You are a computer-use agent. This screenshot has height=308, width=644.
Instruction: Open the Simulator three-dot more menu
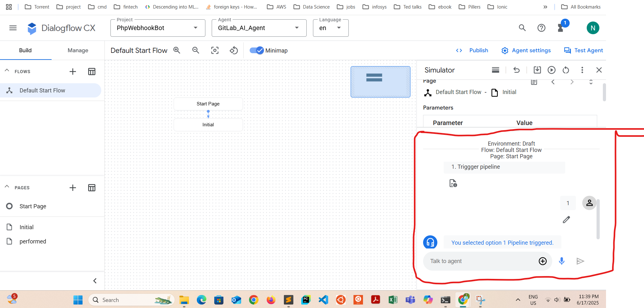(x=582, y=70)
